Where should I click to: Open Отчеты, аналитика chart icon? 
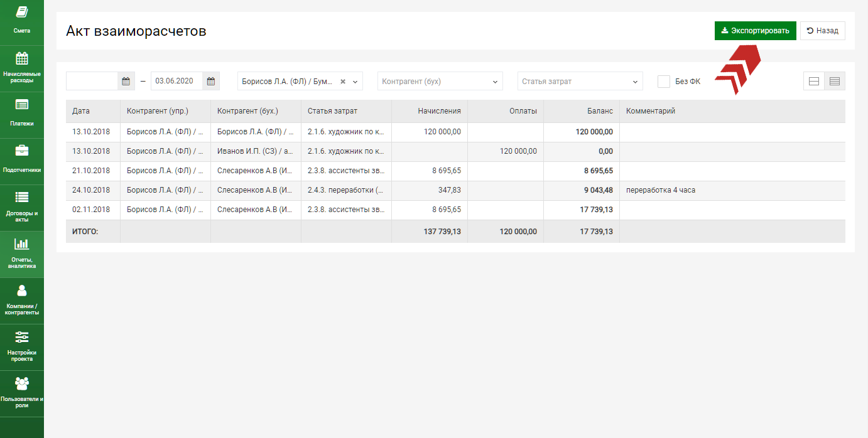[x=22, y=244]
